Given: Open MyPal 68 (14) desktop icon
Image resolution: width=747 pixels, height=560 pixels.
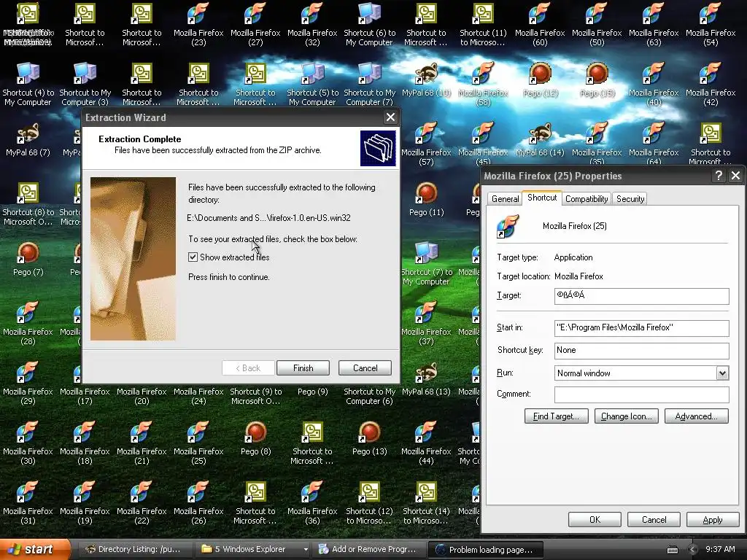Looking at the screenshot, I should pyautogui.click(x=540, y=139).
